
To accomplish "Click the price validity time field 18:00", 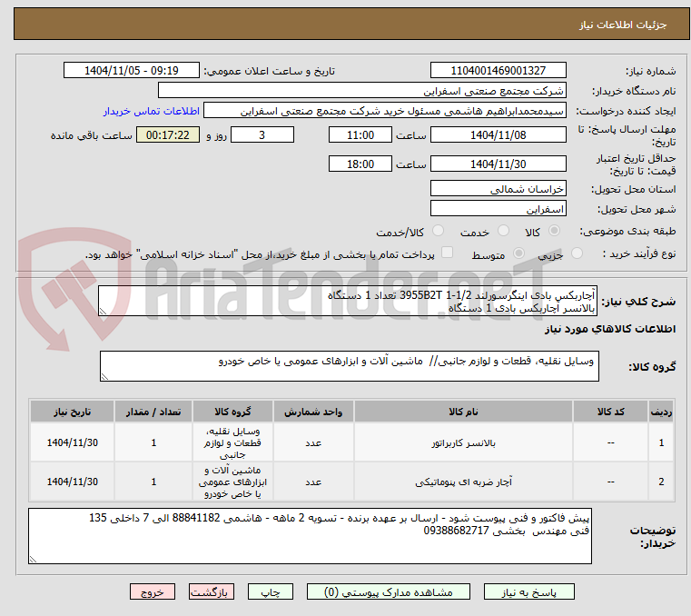I will 360,164.
